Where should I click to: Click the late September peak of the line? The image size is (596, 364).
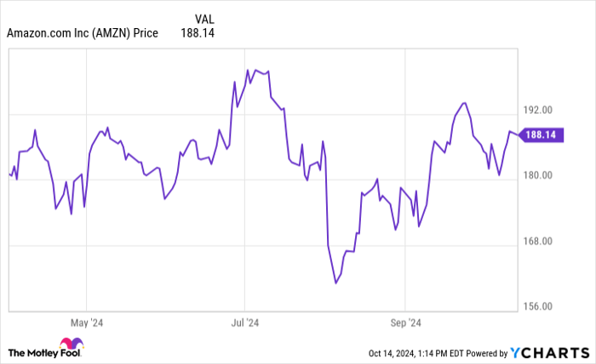464,103
